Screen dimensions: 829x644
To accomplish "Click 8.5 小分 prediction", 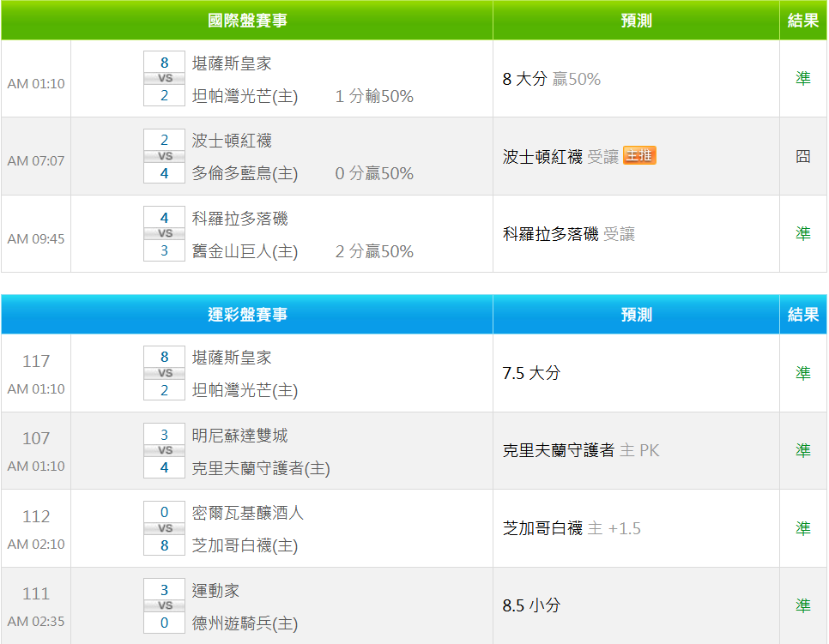I will [x=531, y=605].
